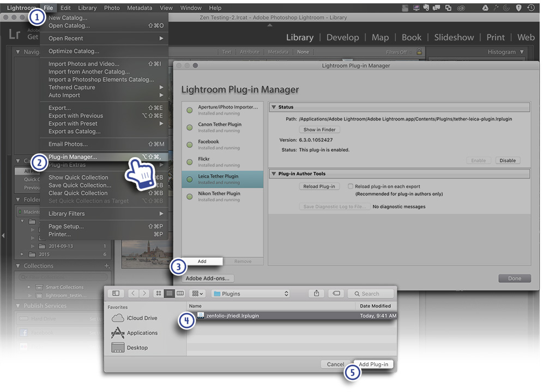The image size is (543, 392).
Task: Switch the file dialog to column view
Action: click(180, 293)
